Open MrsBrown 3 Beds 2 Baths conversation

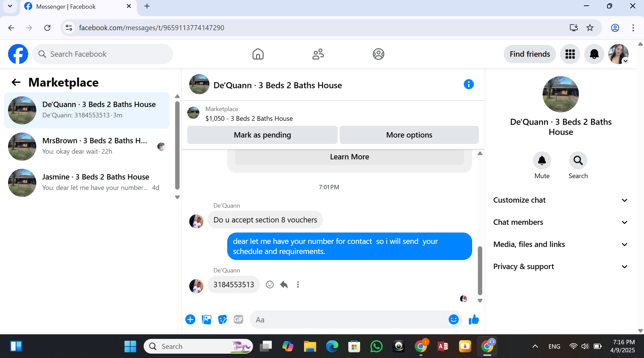[x=87, y=146]
